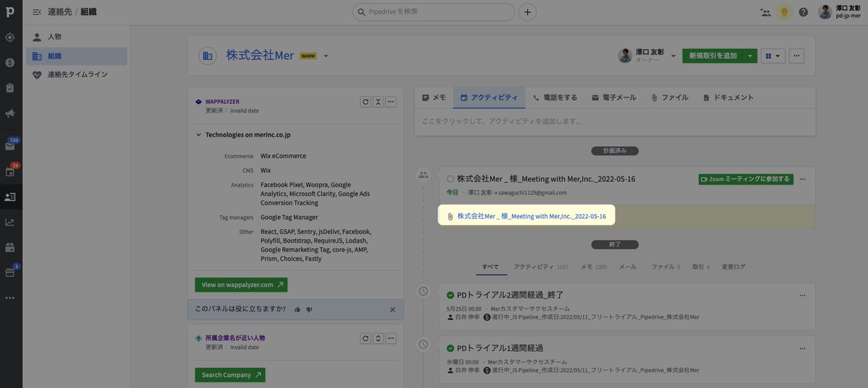Open the three-dot More sidebar menu

point(10,298)
